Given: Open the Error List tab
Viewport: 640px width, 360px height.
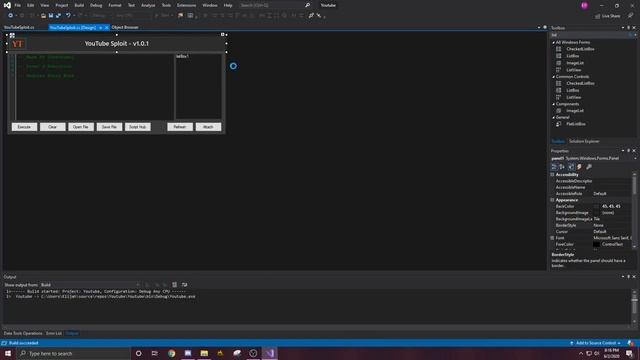Looking at the screenshot, I should pyautogui.click(x=54, y=333).
